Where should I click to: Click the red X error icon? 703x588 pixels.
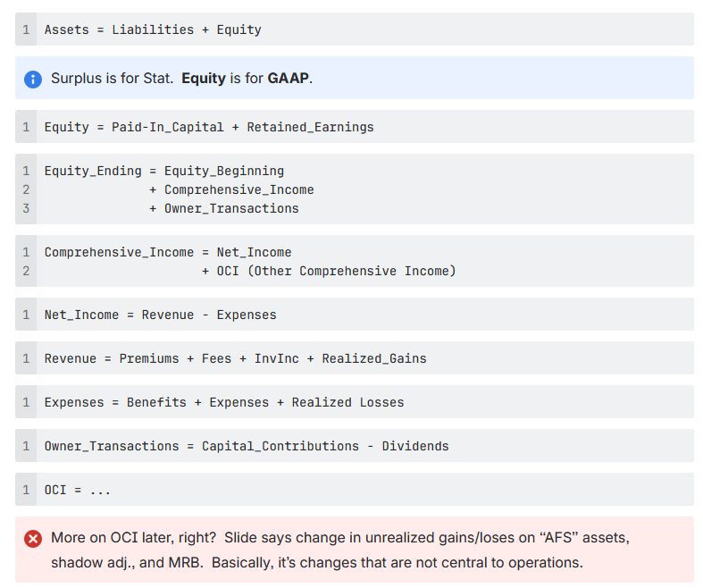(34, 539)
